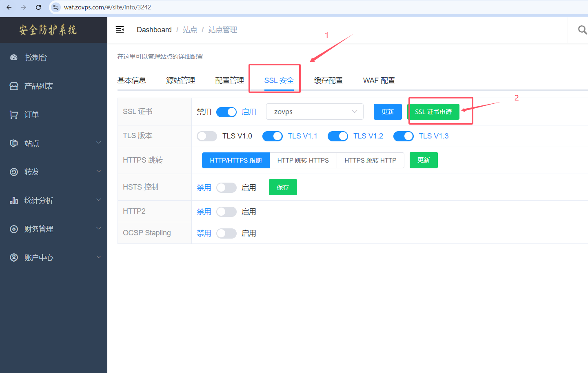Select HTTPS 跳转 HTTP option
This screenshot has height=373, width=588.
[371, 160]
